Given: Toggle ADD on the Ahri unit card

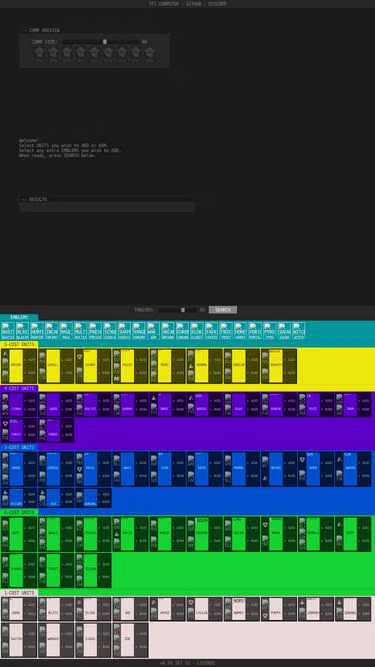Looking at the screenshot, I should point(30,527).
